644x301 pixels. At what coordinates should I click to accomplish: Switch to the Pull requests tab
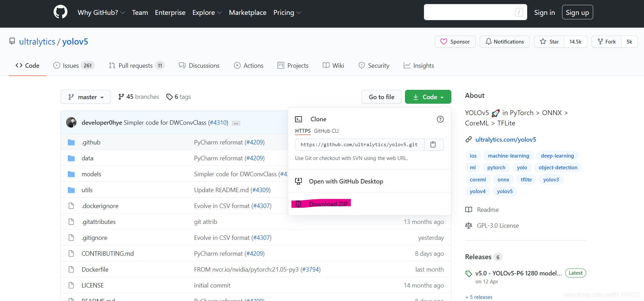137,65
